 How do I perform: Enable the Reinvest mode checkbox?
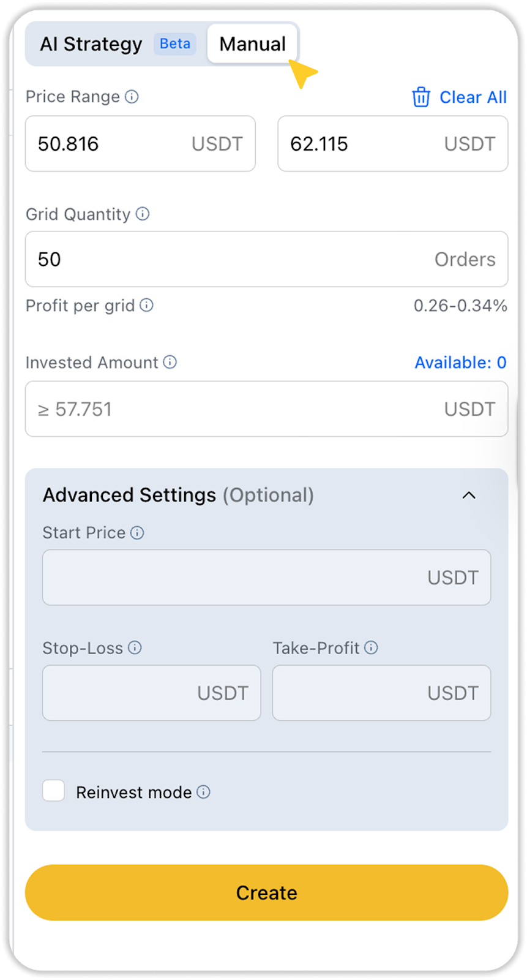pyautogui.click(x=54, y=791)
